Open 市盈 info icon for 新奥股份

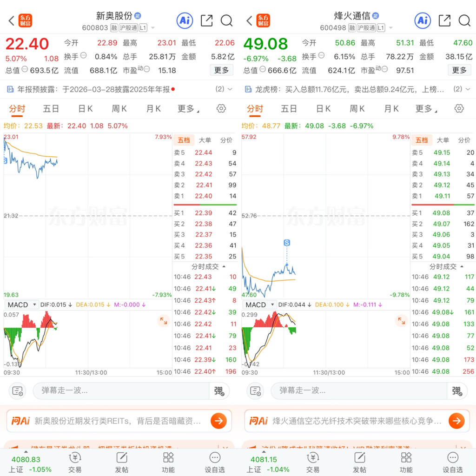coord(146,69)
